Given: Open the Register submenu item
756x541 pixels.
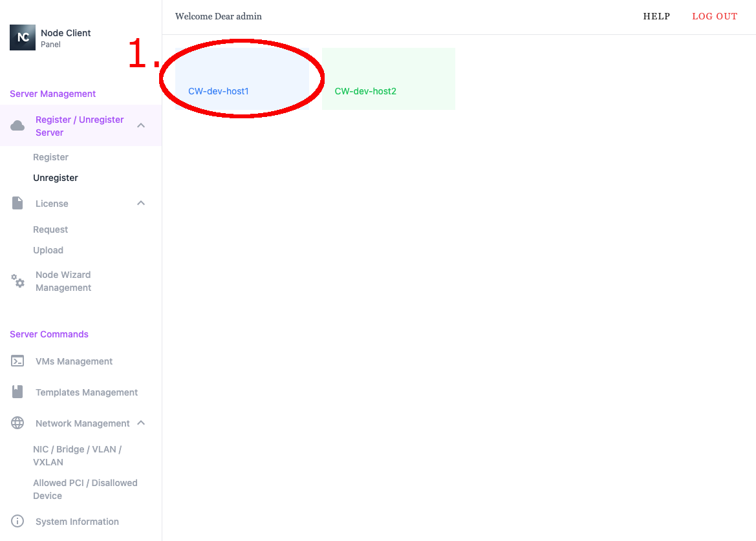Looking at the screenshot, I should click(x=50, y=157).
